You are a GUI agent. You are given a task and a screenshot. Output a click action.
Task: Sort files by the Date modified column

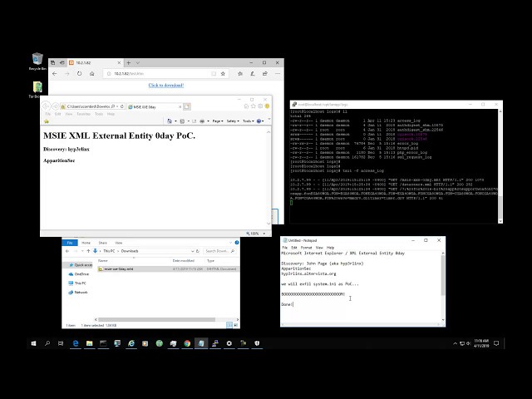184,260
